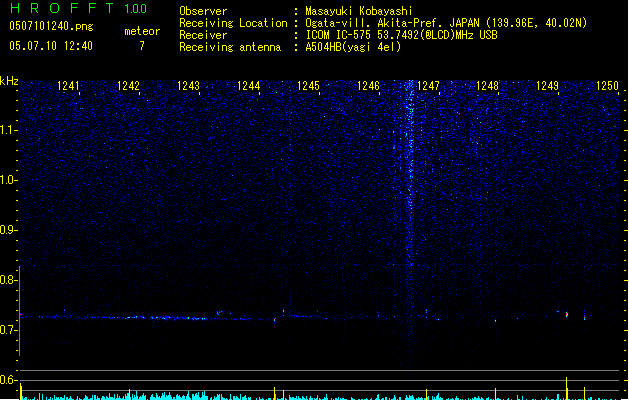The width and height of the screenshot is (629, 400).
Task: Click the timestamp 05.07.10 12:40
Action: click(51, 46)
